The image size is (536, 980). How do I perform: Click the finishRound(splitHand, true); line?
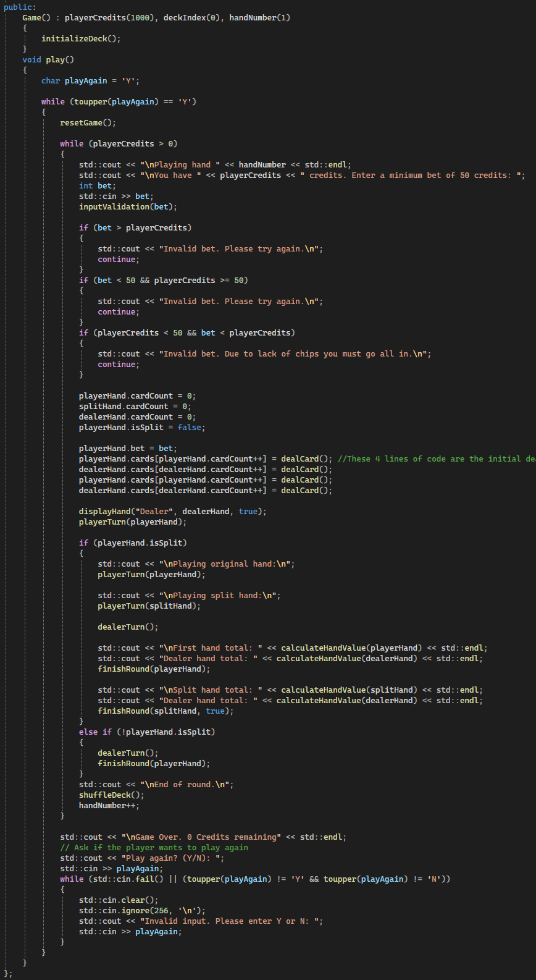[x=165, y=711]
